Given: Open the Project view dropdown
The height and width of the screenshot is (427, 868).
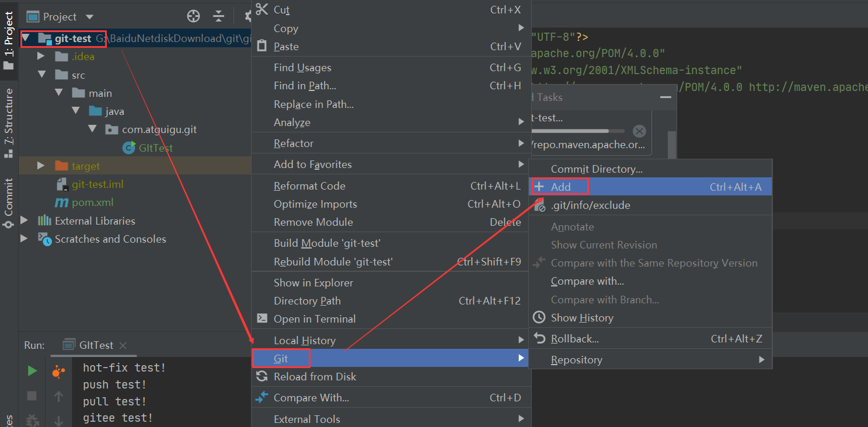Looking at the screenshot, I should click(89, 17).
